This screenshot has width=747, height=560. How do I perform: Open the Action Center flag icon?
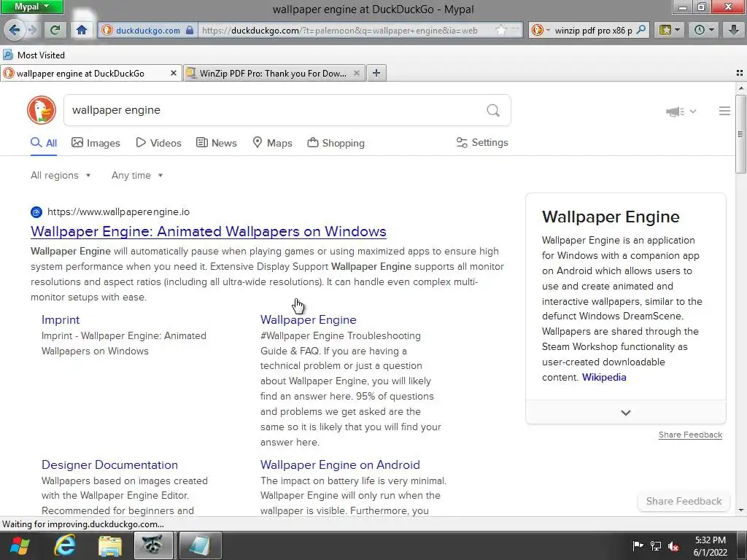tap(638, 545)
